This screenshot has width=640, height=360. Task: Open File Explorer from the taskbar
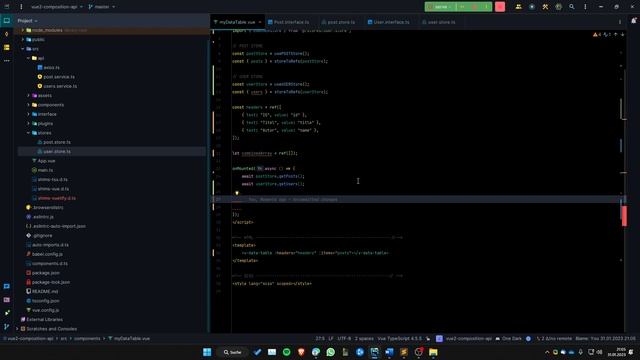(x=433, y=352)
